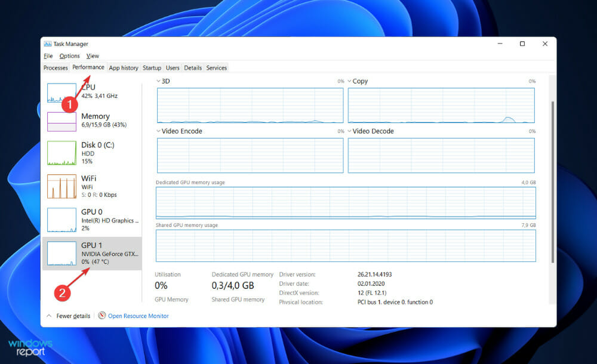Collapse the 3D engine graph
597x364 pixels.
[159, 81]
